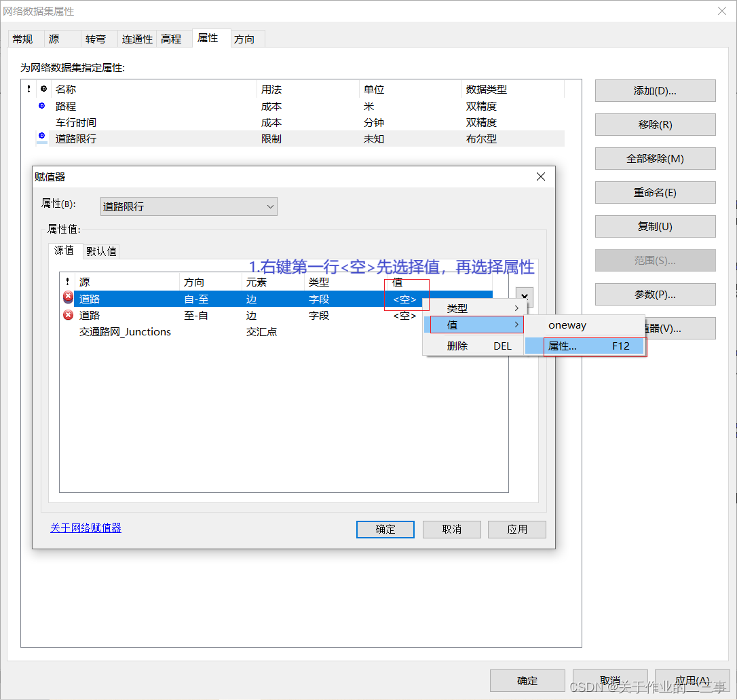Viewport: 737px width, 700px height.
Task: Switch to 默认值 tab in evaluator
Action: [x=101, y=251]
